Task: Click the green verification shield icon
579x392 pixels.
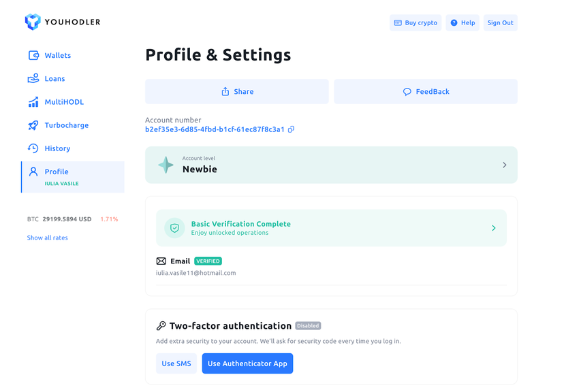Action: 174,228
